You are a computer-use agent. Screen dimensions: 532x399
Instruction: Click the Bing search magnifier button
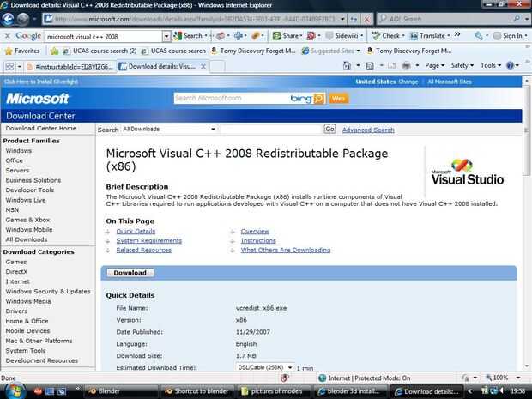(x=319, y=99)
